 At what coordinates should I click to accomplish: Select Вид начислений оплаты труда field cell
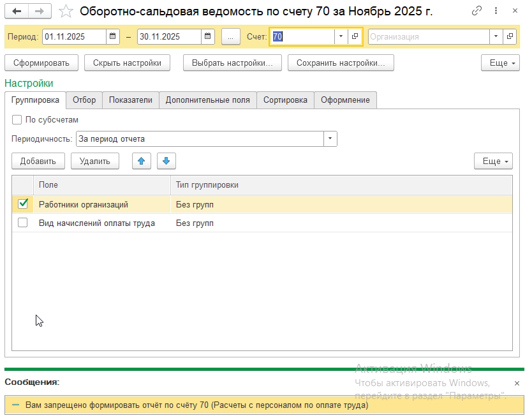(102, 223)
